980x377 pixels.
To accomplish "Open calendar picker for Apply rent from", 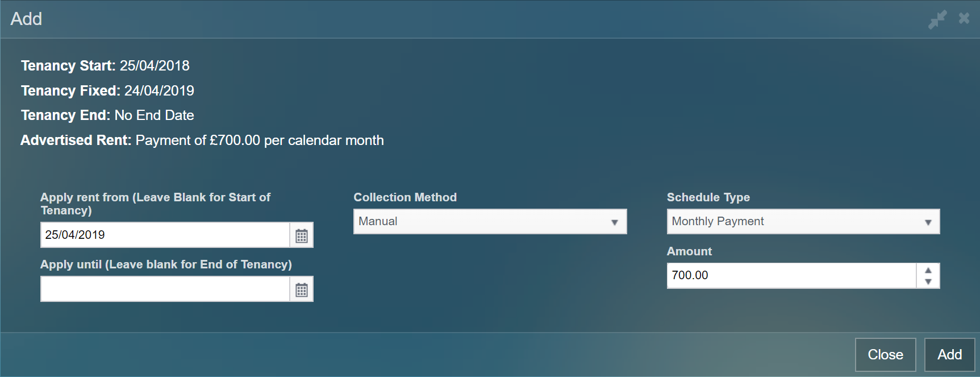I will pyautogui.click(x=302, y=235).
